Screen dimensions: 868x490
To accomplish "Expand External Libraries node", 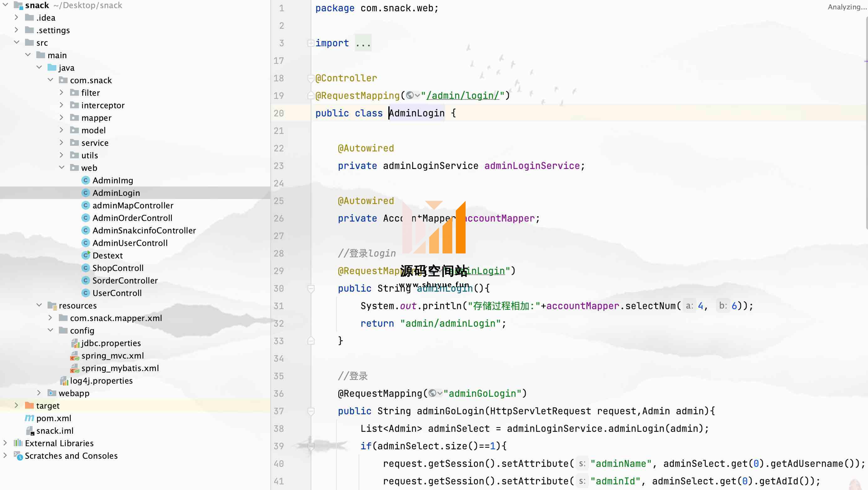I will [5, 443].
